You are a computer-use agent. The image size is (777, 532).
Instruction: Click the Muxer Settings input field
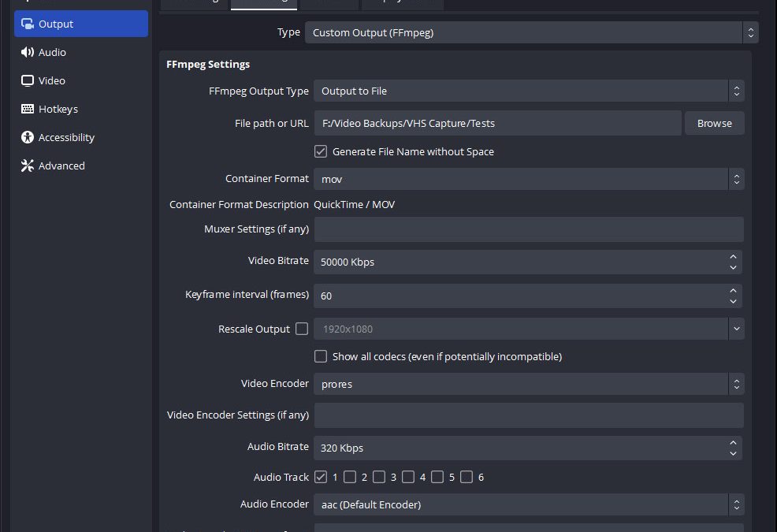click(528, 229)
